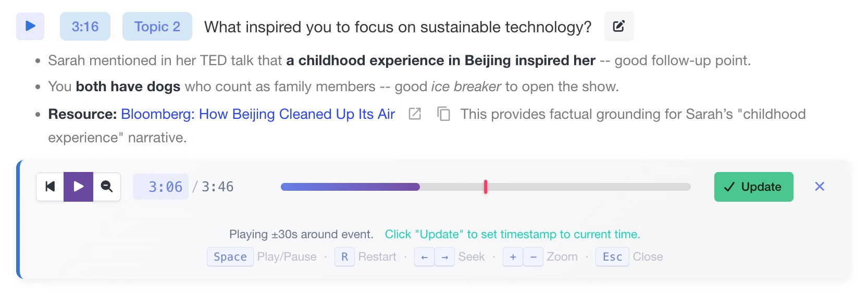Click the 3:16 timestamp badge
This screenshot has height=295, width=868.
[x=85, y=27]
